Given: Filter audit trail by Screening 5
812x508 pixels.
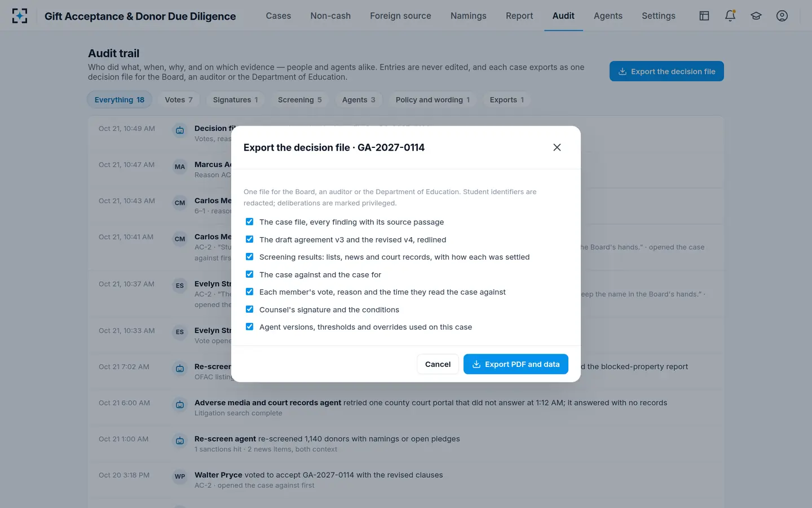Looking at the screenshot, I should (x=300, y=100).
